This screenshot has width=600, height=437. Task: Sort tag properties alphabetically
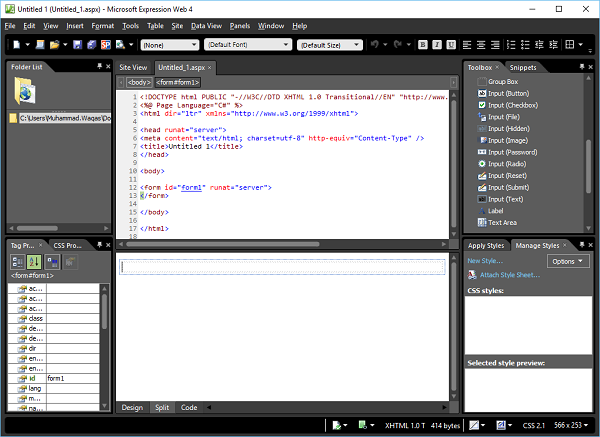click(x=35, y=262)
